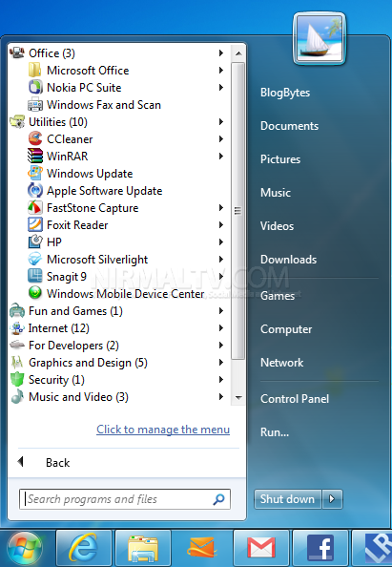Expand the WinRAR submenu arrow

(x=220, y=157)
